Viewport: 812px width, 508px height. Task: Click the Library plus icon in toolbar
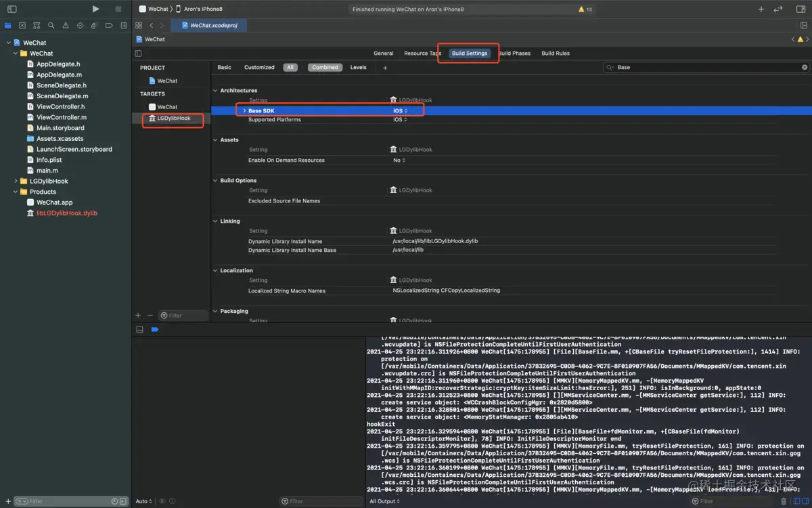coord(761,9)
